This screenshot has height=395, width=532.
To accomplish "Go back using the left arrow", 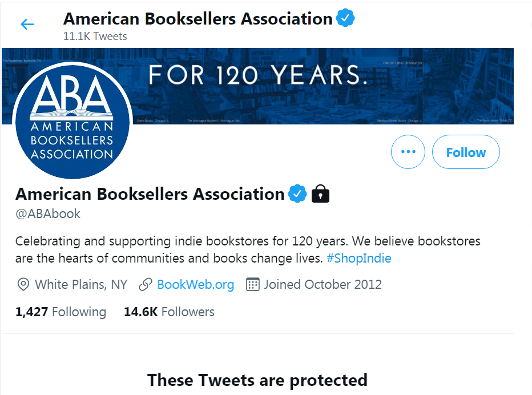I will pyautogui.click(x=27, y=24).
